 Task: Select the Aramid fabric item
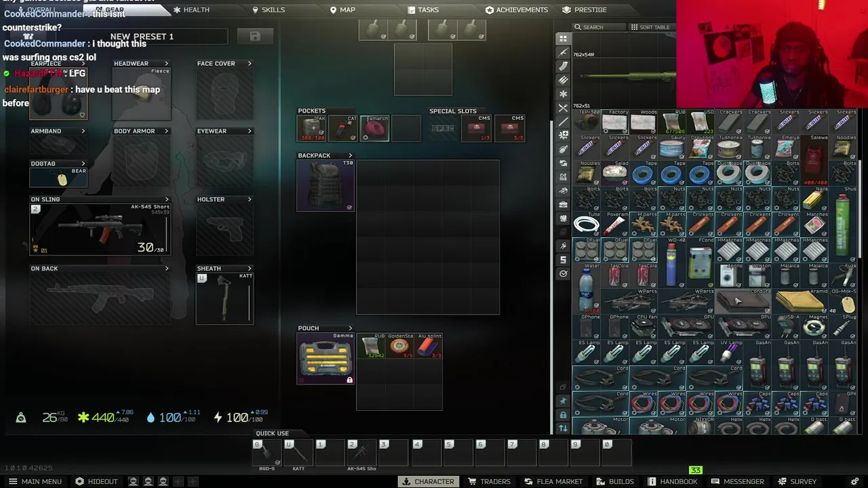click(800, 302)
